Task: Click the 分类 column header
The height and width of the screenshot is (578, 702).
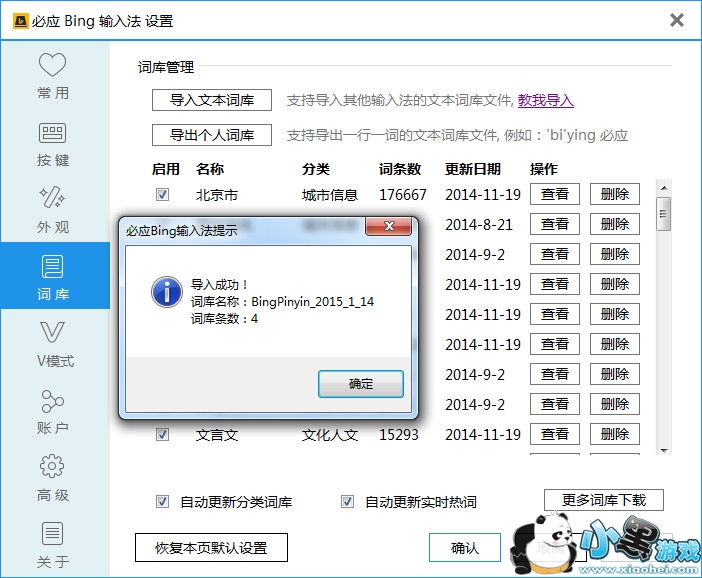Action: (x=316, y=169)
